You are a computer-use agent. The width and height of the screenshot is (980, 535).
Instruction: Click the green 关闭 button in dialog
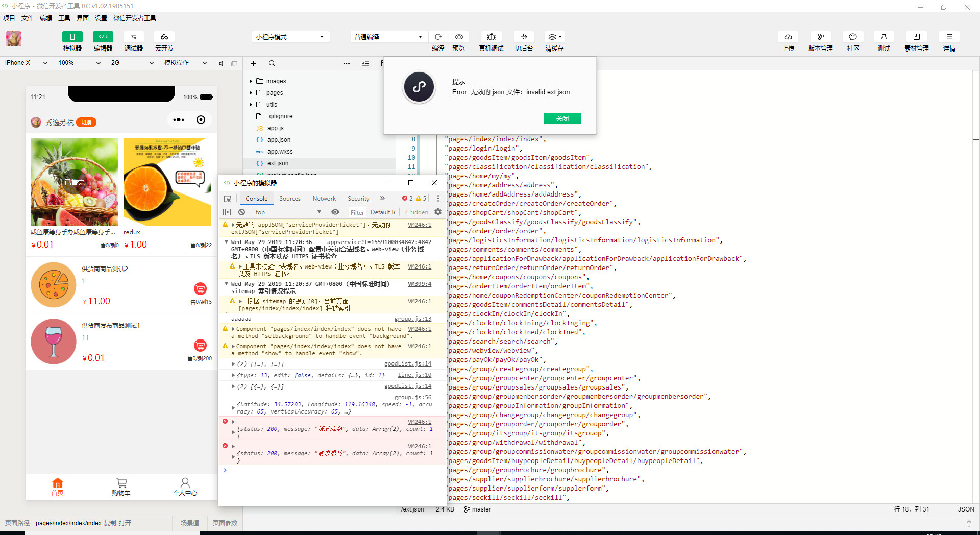[x=562, y=118]
